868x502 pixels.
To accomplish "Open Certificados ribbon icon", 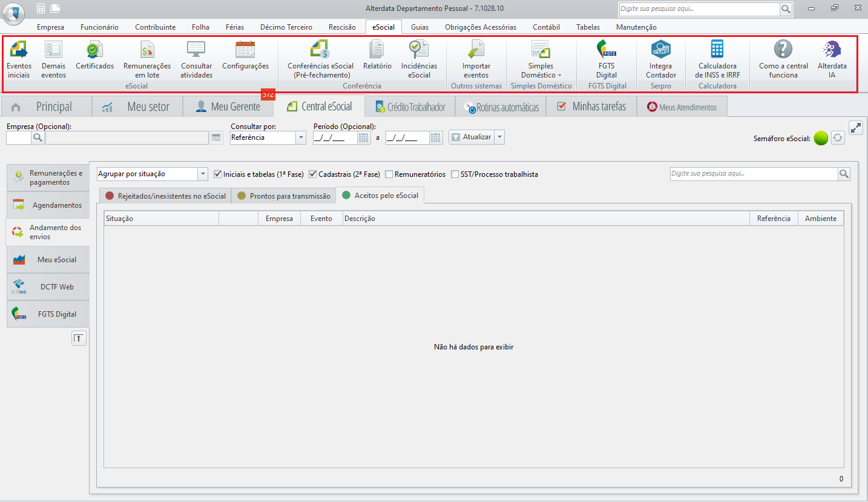I will pyautogui.click(x=94, y=55).
